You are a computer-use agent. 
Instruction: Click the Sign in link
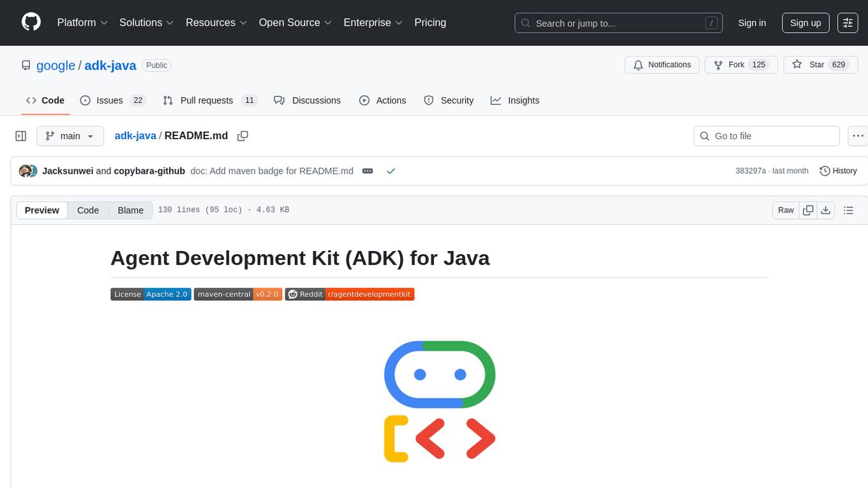(752, 22)
